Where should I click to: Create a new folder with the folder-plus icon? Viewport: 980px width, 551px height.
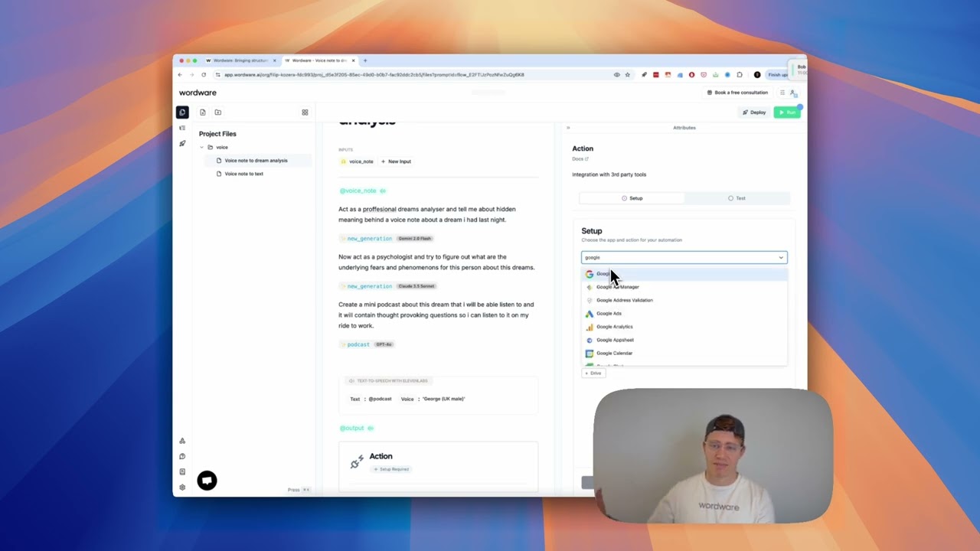pos(218,112)
